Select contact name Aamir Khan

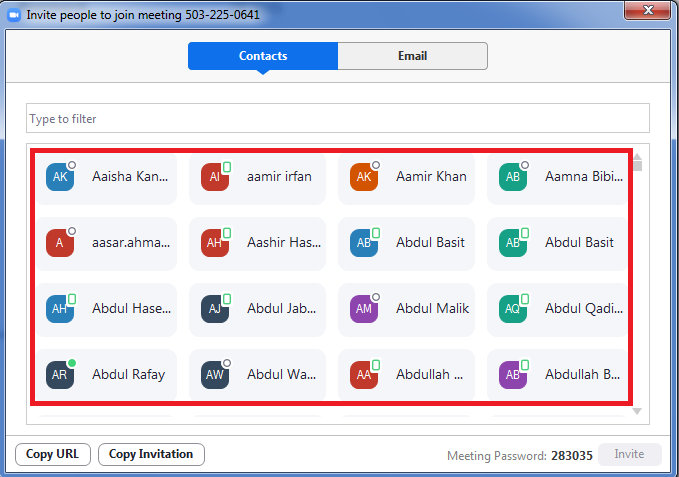coord(431,177)
